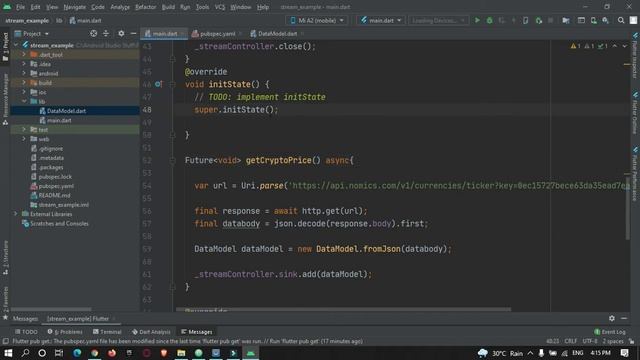Jump to next highlighted error arrow
This screenshot has height=360, width=640.
(625, 46)
